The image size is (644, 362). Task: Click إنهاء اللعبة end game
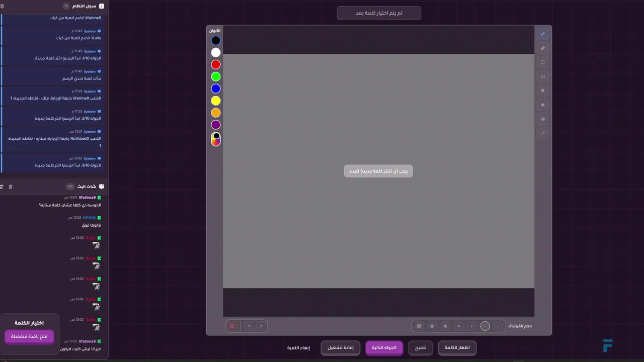(298, 347)
